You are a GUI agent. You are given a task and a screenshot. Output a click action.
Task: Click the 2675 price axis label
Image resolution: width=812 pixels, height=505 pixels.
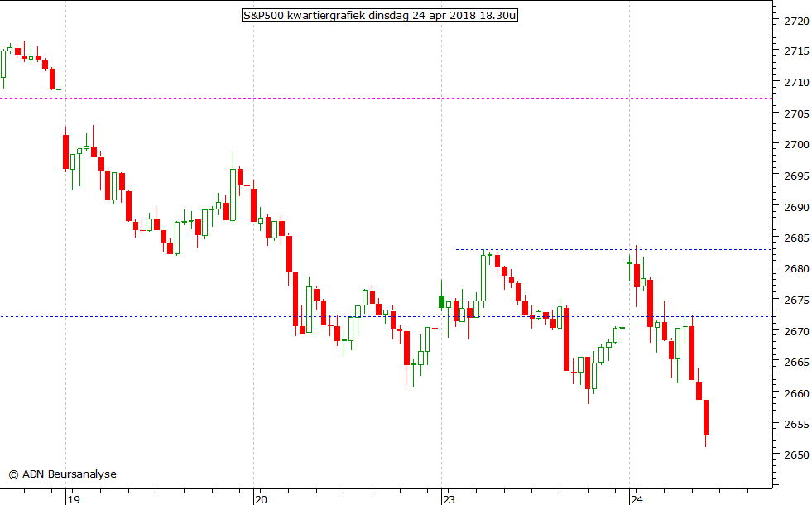(796, 300)
